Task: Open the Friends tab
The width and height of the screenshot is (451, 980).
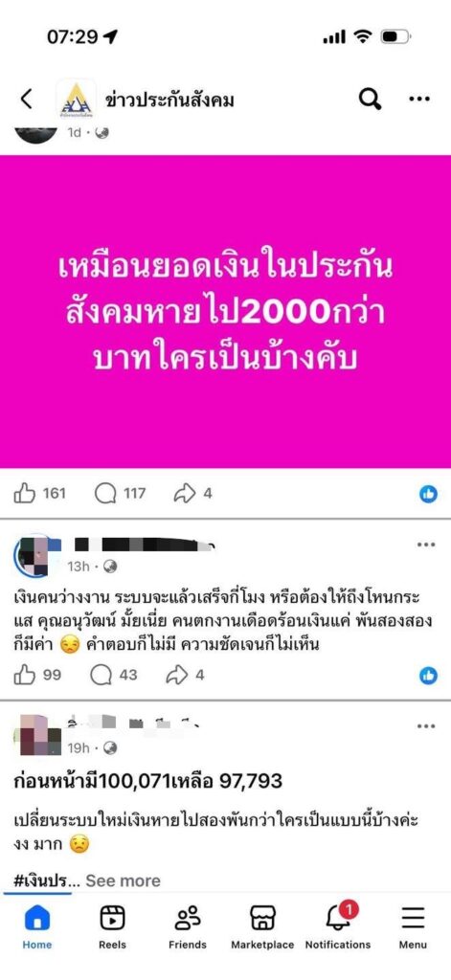Action: pyautogui.click(x=187, y=926)
